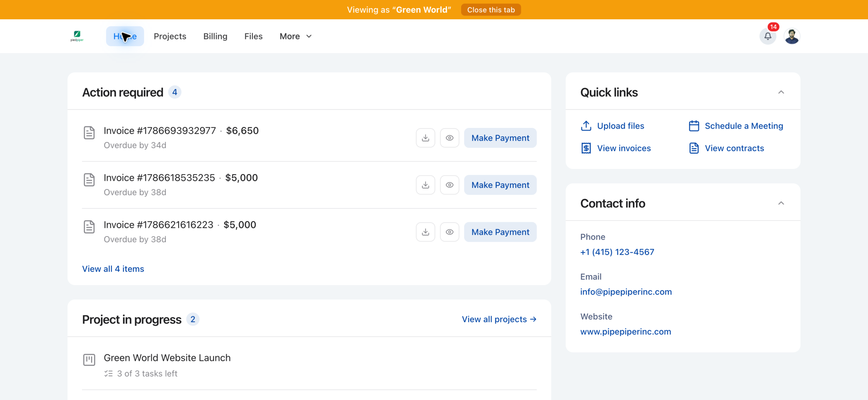Click email info@pipepiperinc.com
The image size is (868, 400).
(x=626, y=292)
